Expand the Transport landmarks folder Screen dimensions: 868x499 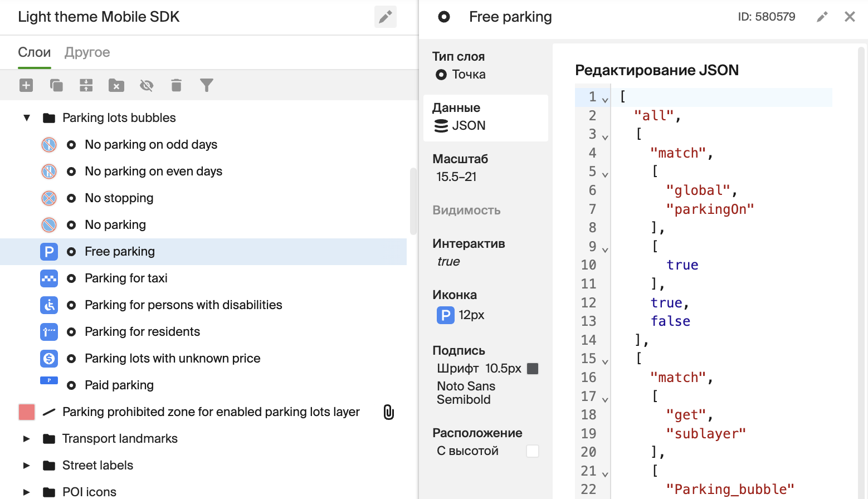(27, 438)
